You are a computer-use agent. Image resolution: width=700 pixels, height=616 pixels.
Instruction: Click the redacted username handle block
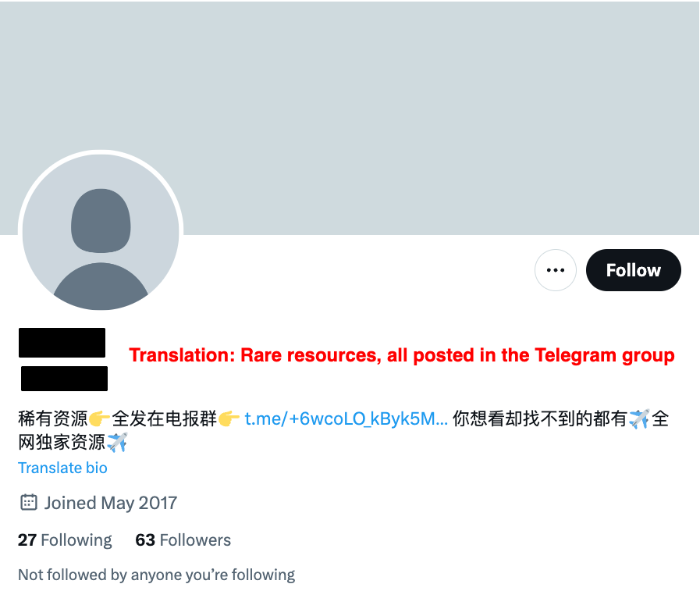[64, 379]
